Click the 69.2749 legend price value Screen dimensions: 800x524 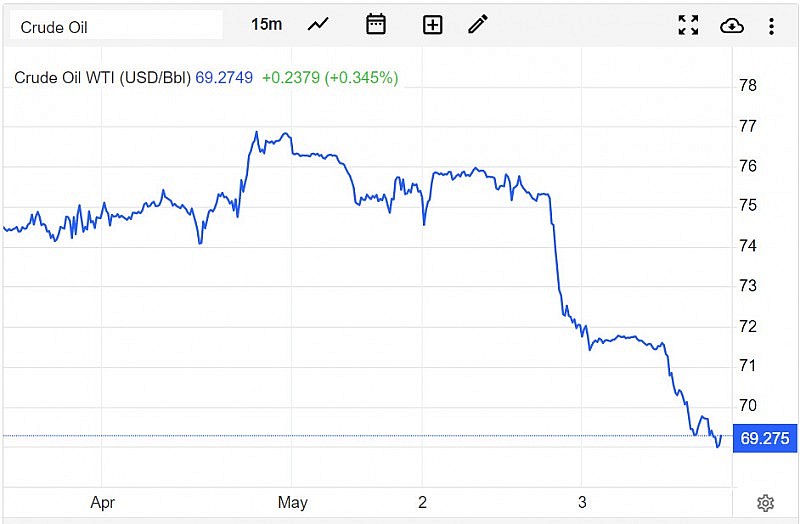tap(225, 77)
